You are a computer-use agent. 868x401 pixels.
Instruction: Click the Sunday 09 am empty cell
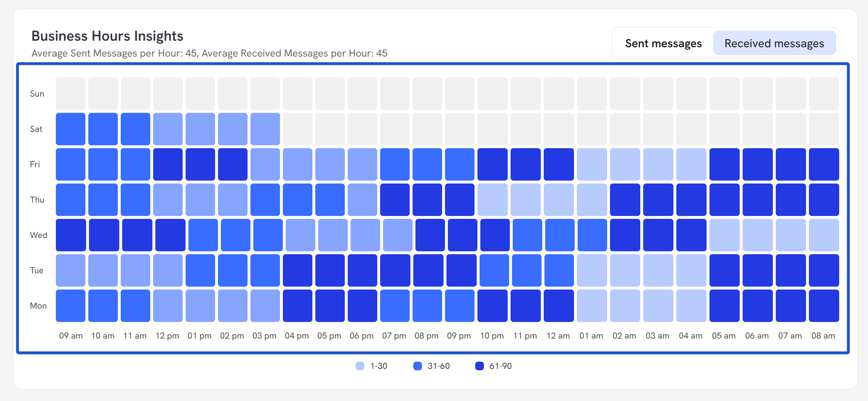pos(71,94)
